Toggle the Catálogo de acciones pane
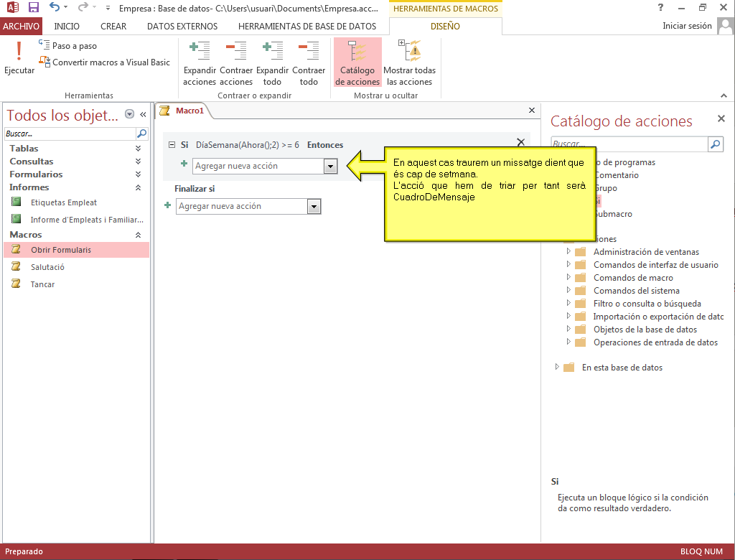This screenshot has height=560, width=735. coord(357,63)
